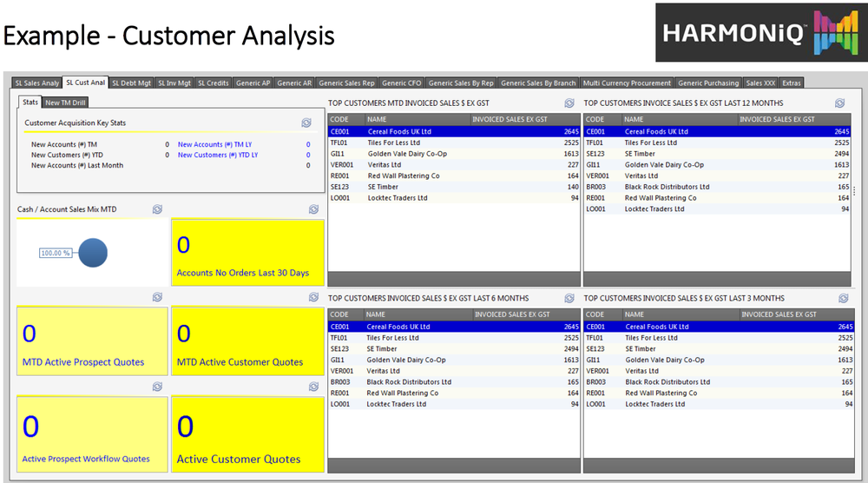The height and width of the screenshot is (483, 868).
Task: Refresh Accounts No Orders Last 30 Days tile
Action: (x=313, y=209)
